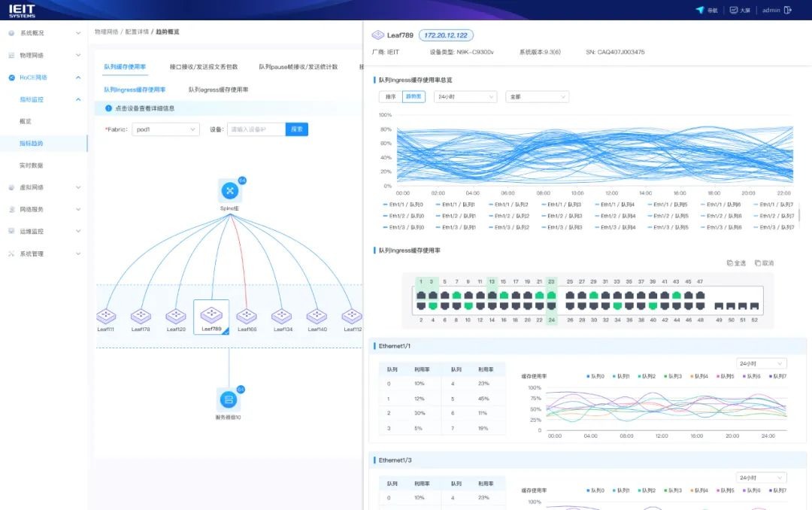Open the 接口接收/发送报文丢包数 tab

(204, 67)
